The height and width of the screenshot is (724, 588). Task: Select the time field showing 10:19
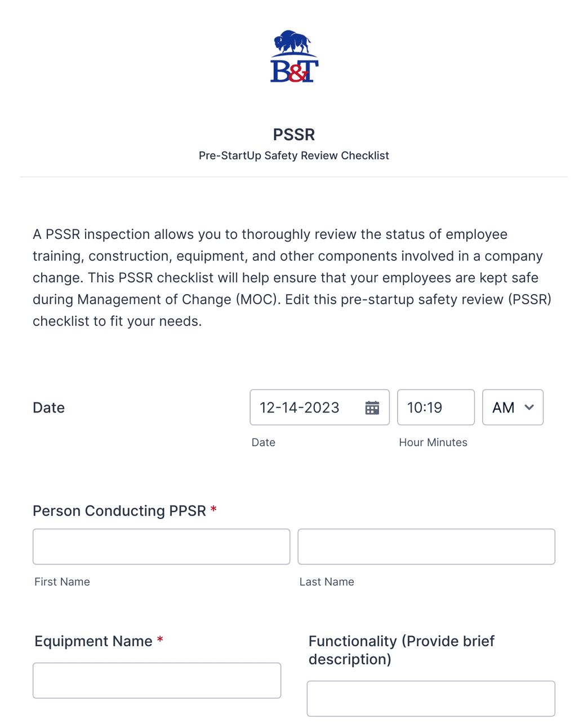435,407
